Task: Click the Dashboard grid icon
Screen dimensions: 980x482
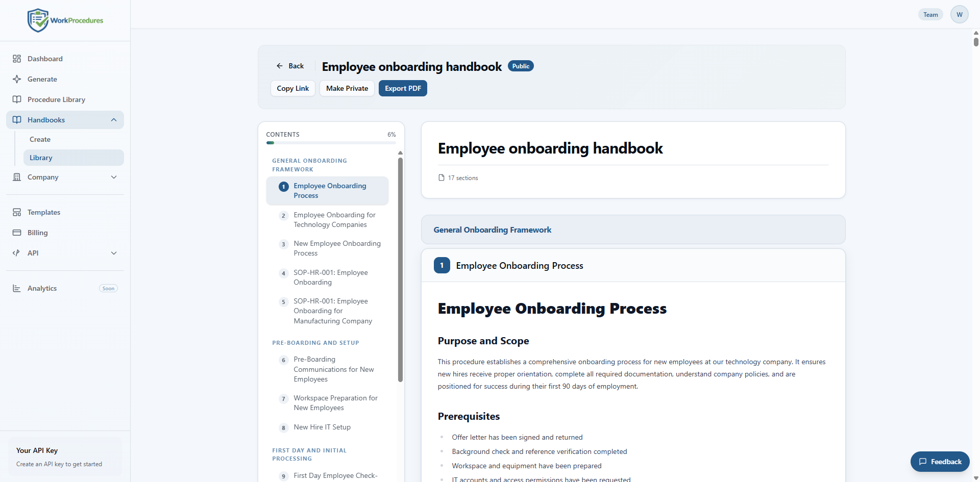Action: (17, 59)
